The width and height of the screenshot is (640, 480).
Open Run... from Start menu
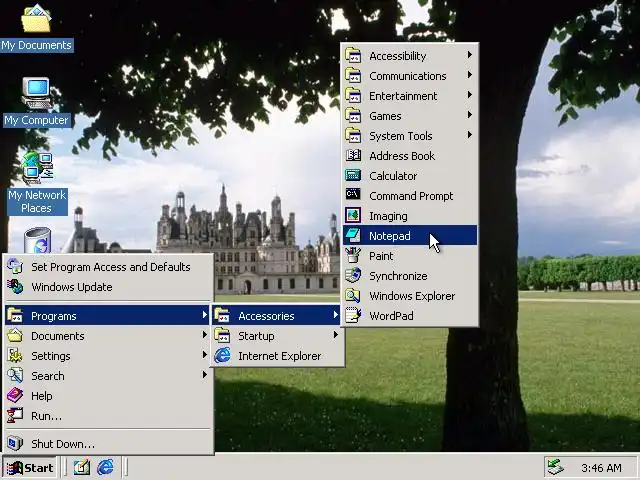pos(108,416)
